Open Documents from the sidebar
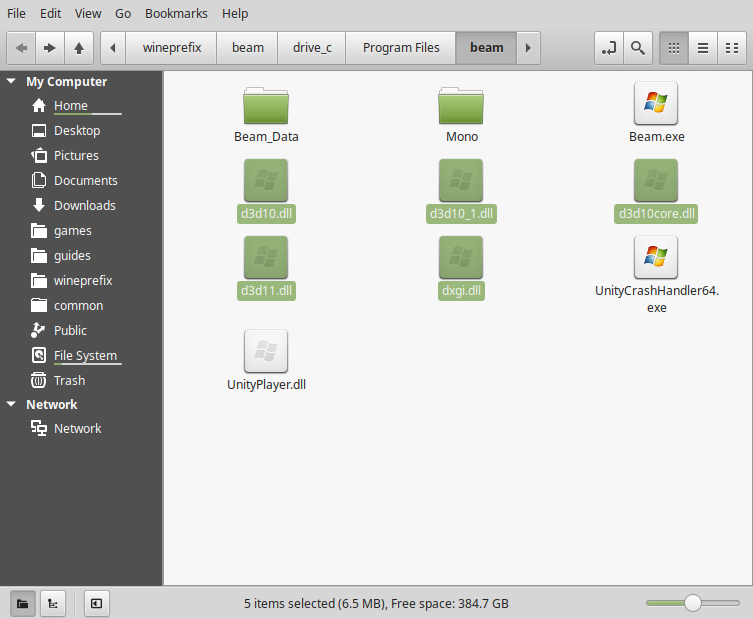The width and height of the screenshot is (753, 619). tap(85, 180)
